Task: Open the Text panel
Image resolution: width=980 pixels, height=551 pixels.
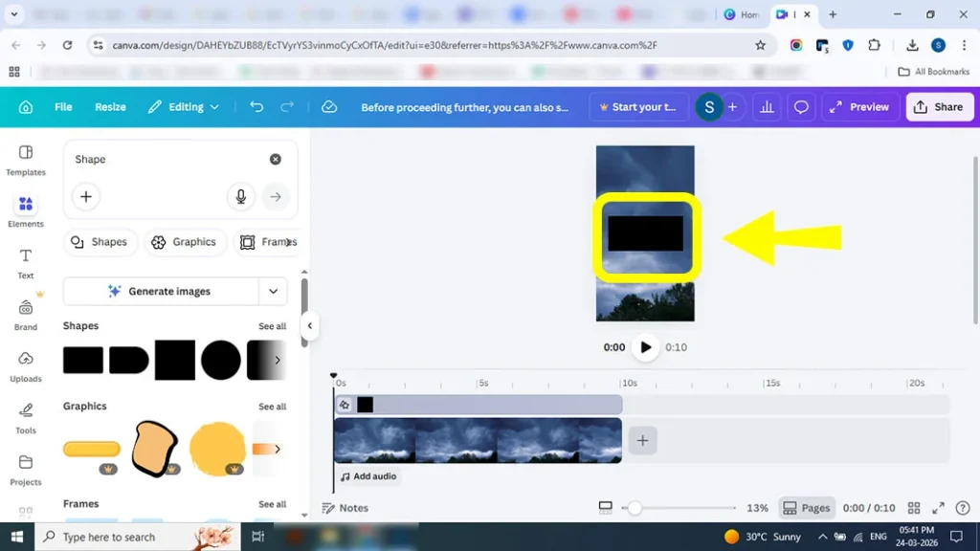Action: (x=26, y=260)
